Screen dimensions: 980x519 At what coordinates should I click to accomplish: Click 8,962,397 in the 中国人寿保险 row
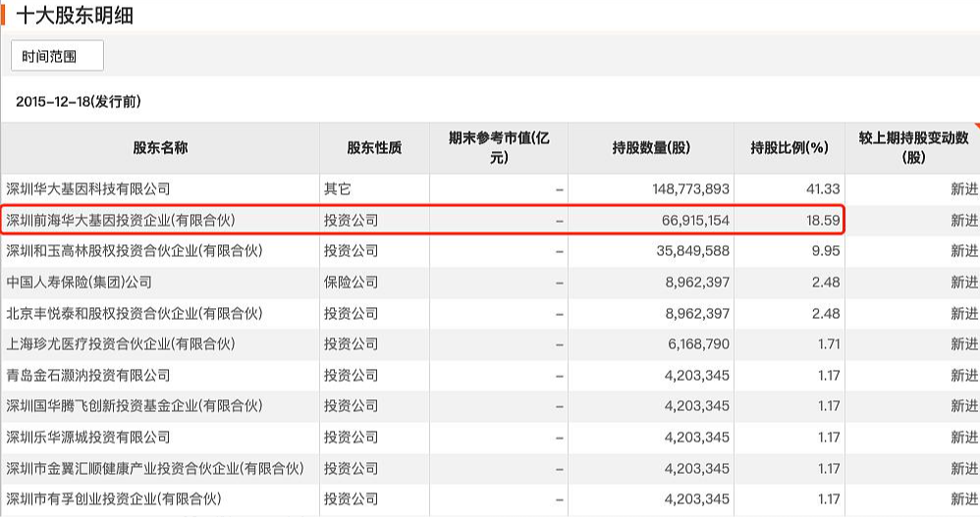click(x=697, y=282)
